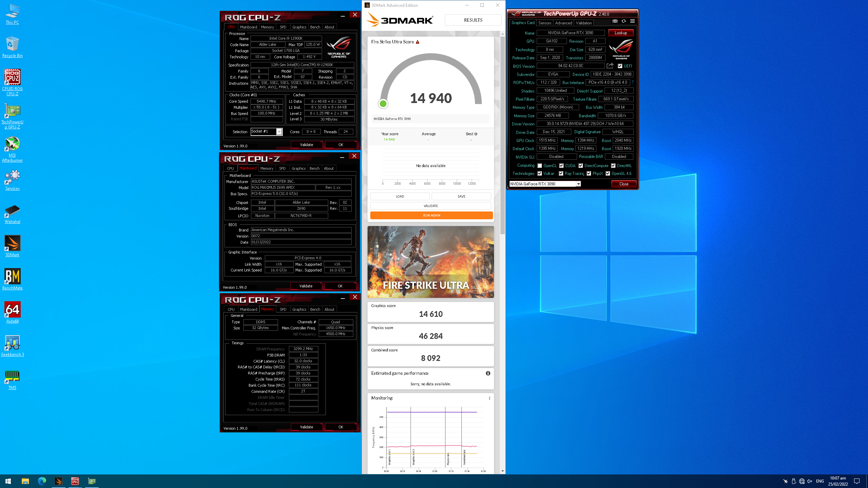Click Validate in top CPU-Z window
Image resolution: width=868 pixels, height=488 pixels.
[306, 145]
